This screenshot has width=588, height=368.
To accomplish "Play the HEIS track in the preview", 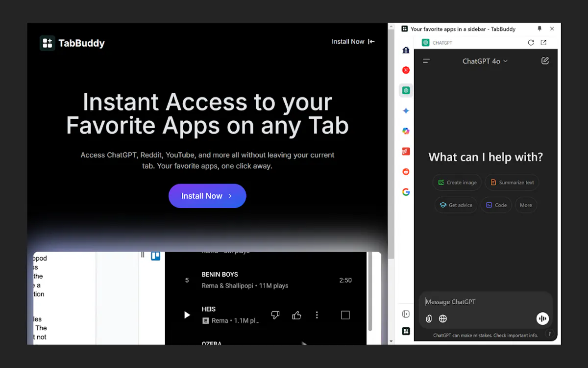I will click(x=187, y=315).
